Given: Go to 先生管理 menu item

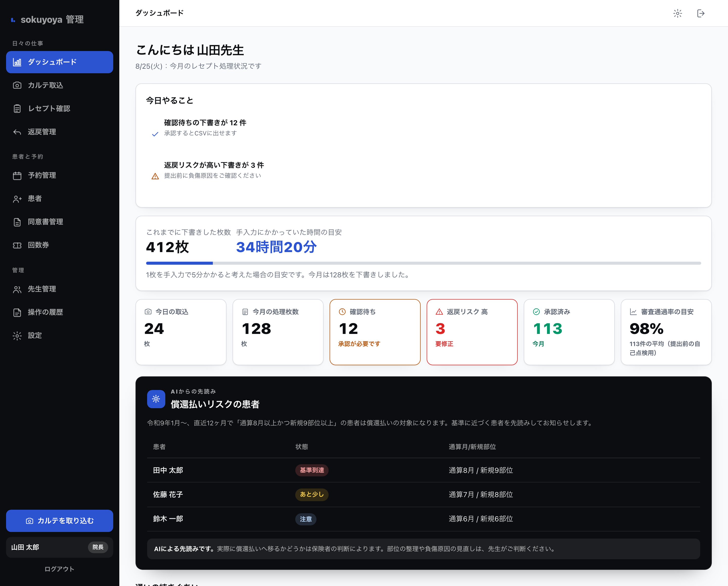Looking at the screenshot, I should click(59, 289).
